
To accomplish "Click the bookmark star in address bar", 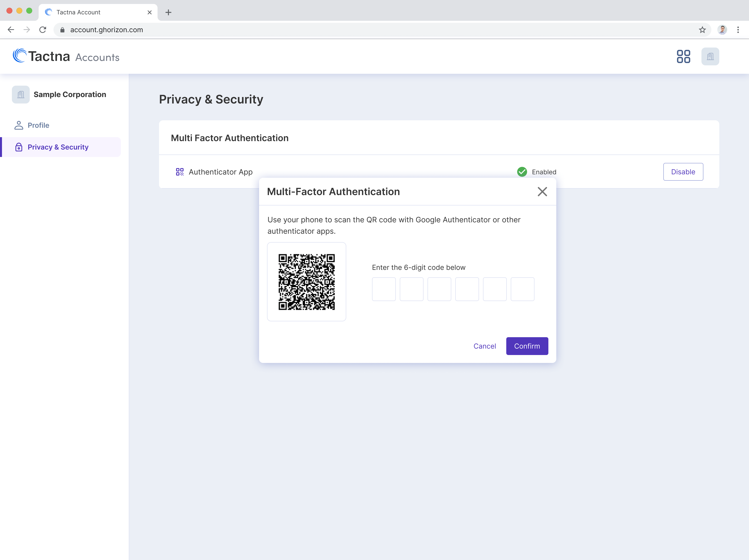I will [x=703, y=30].
